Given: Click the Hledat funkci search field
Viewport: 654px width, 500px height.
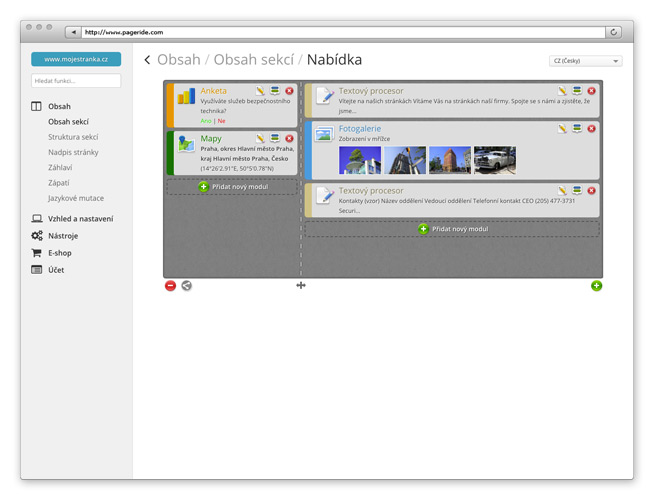Looking at the screenshot, I should [76, 80].
